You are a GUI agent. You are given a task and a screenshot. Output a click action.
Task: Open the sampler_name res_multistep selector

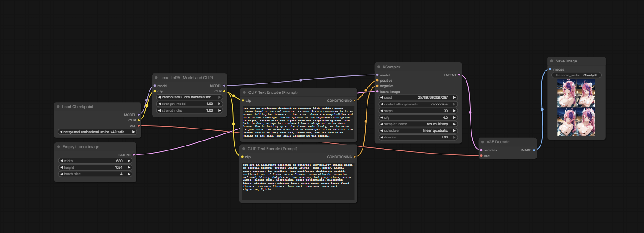418,124
